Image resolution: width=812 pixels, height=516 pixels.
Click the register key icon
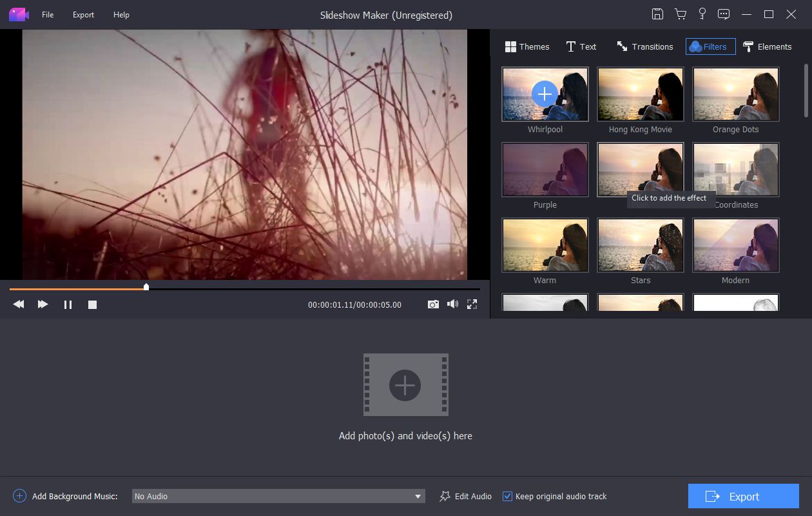tap(702, 14)
